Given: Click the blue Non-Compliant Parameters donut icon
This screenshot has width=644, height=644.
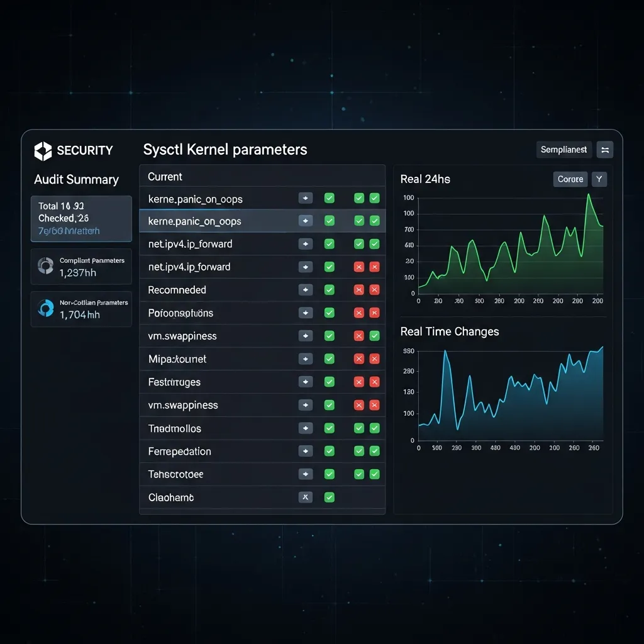Looking at the screenshot, I should (45, 308).
